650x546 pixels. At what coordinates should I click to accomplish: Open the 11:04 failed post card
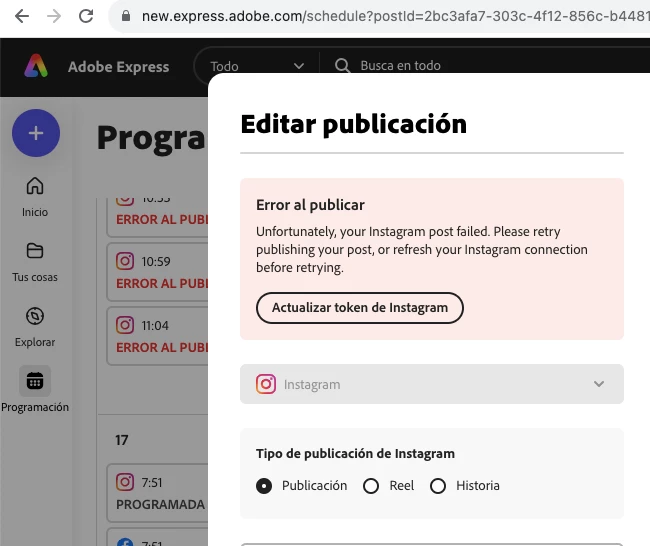tap(158, 336)
